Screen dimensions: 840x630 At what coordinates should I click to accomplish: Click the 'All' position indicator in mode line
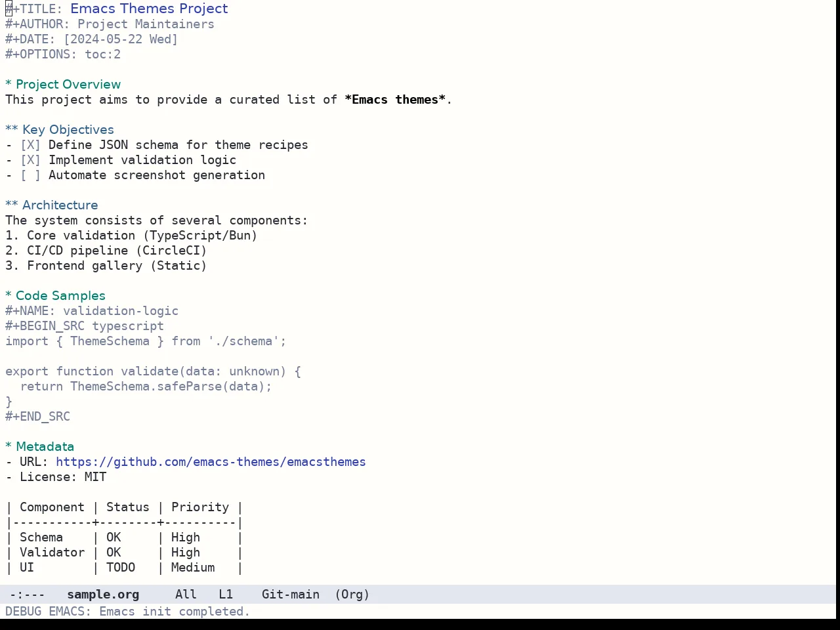point(186,595)
